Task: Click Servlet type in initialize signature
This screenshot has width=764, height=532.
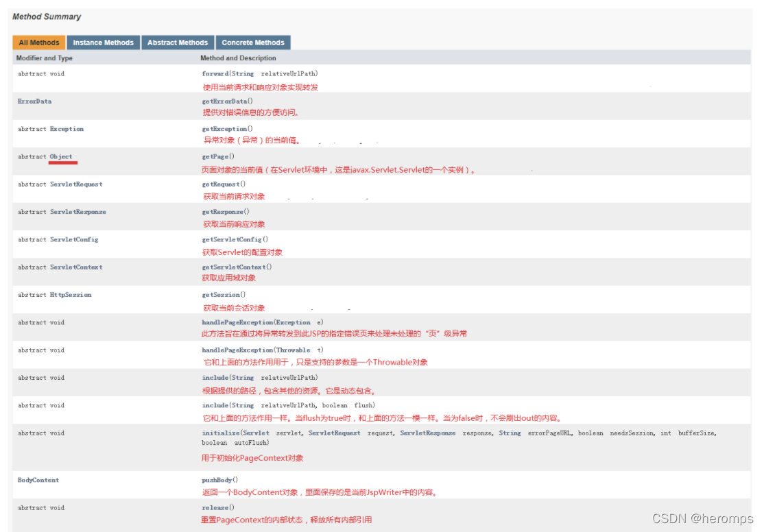Action: [x=256, y=433]
